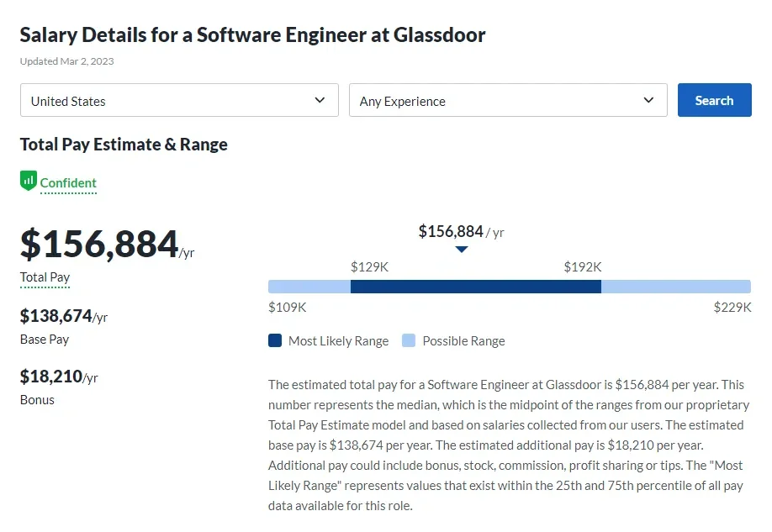This screenshot has height=532, width=772.
Task: Click the right light blue bar segment
Action: click(x=675, y=287)
